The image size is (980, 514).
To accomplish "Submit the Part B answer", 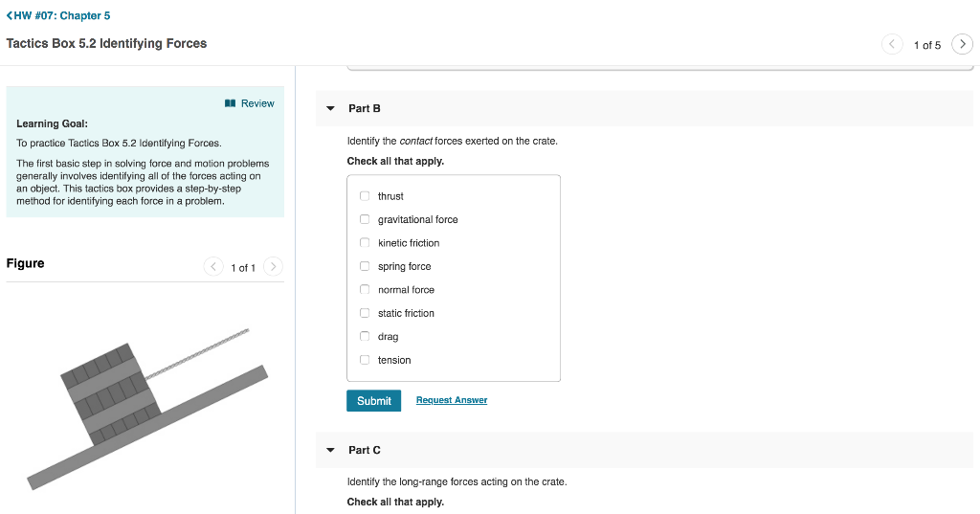I will 374,401.
